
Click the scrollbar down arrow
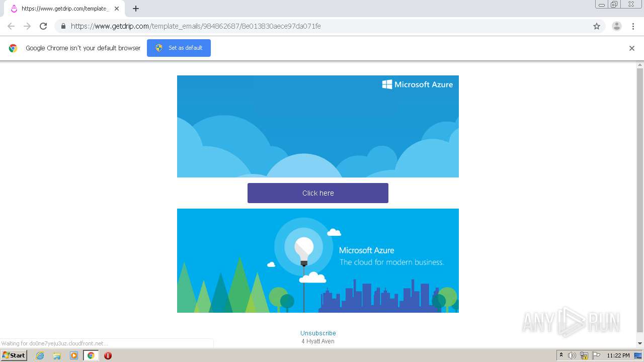click(x=640, y=344)
